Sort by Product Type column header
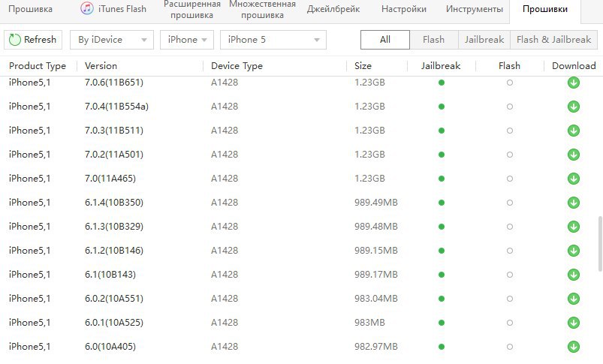This screenshot has width=603, height=364. point(38,66)
